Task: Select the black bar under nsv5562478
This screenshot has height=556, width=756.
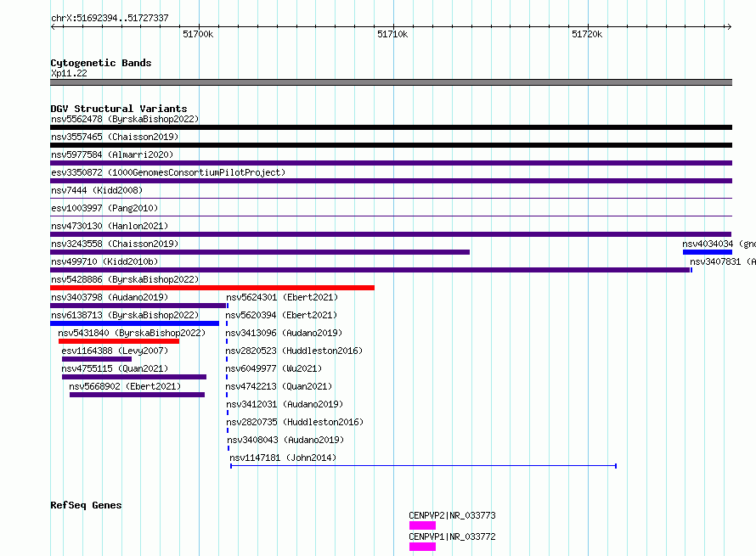Action: coord(391,127)
